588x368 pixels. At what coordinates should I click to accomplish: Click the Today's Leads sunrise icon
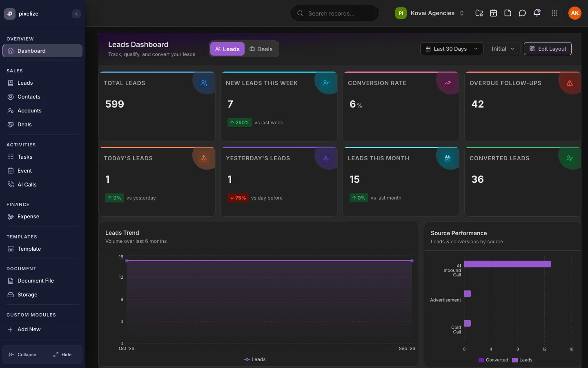point(204,158)
